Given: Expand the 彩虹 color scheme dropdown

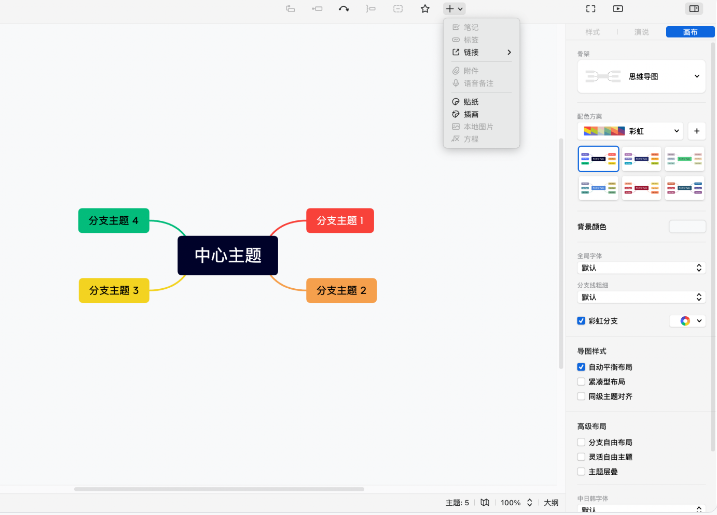Looking at the screenshot, I should click(x=631, y=131).
